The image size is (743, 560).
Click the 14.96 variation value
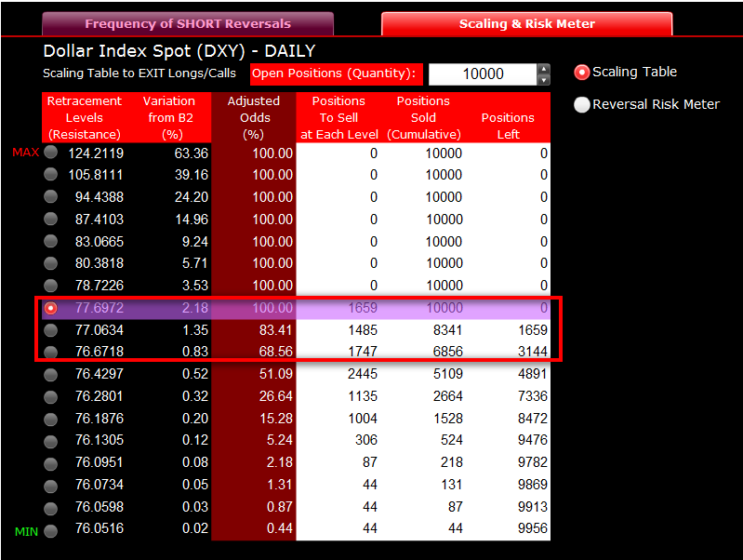[x=192, y=220]
